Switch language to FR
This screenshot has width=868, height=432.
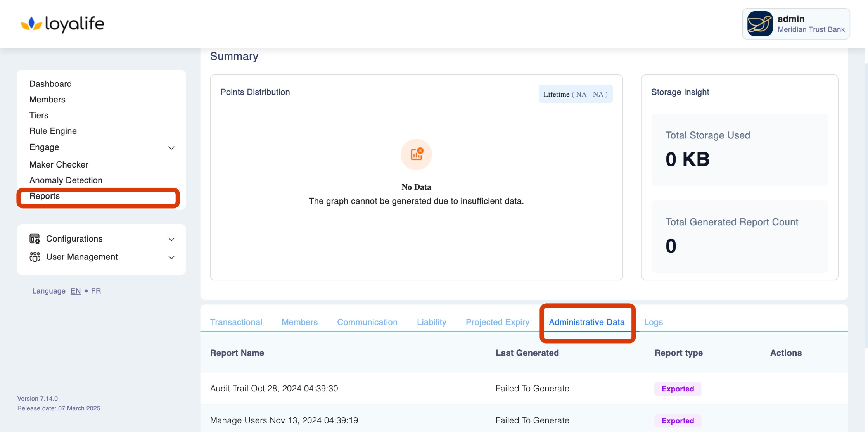point(96,291)
